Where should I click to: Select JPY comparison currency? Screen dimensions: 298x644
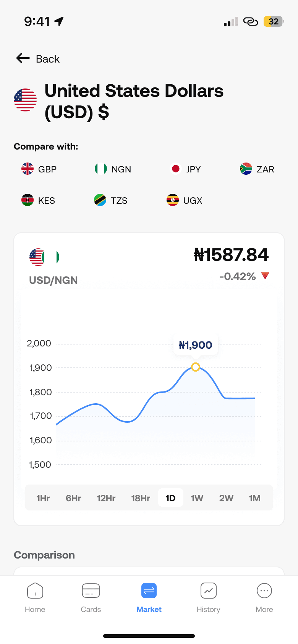pos(186,169)
